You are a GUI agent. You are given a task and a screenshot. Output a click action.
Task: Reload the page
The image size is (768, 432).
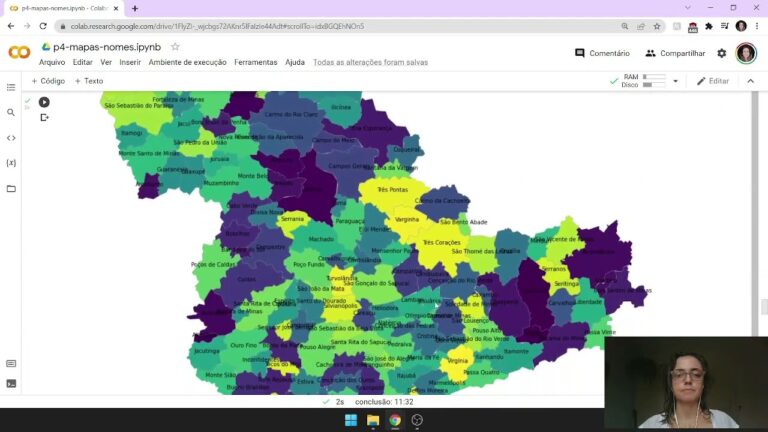[43, 26]
